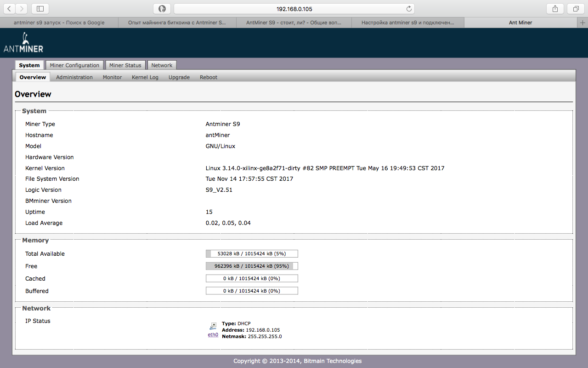Screen dimensions: 588x368
Task: Go to the Kernel Log subtab
Action: point(145,77)
